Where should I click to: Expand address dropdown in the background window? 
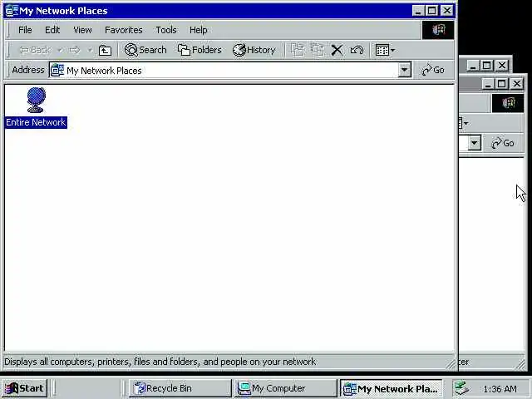click(475, 143)
